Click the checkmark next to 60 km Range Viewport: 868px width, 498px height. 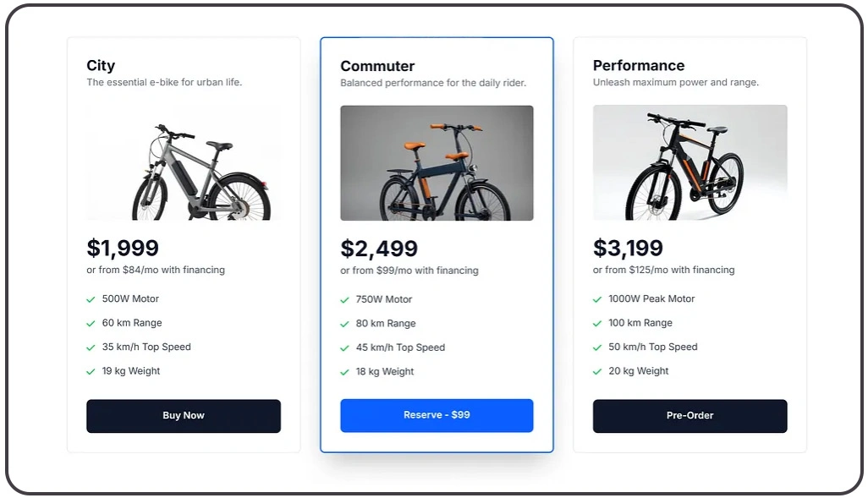coord(91,323)
